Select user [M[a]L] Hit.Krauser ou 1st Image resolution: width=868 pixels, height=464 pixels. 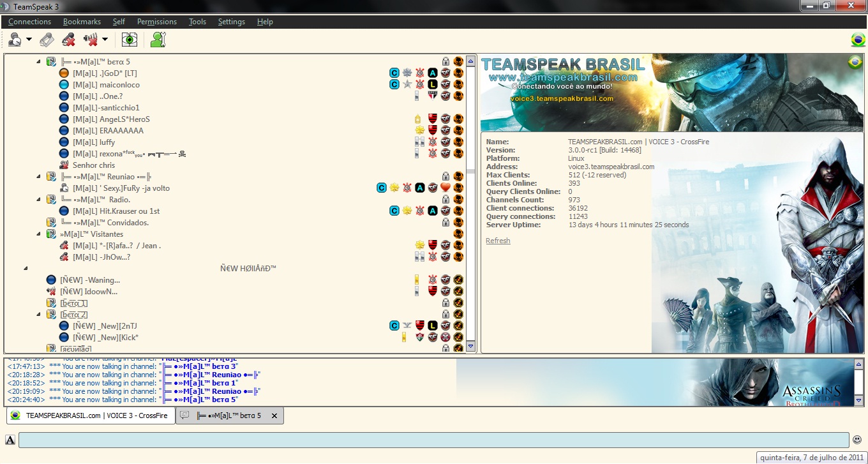pos(116,211)
